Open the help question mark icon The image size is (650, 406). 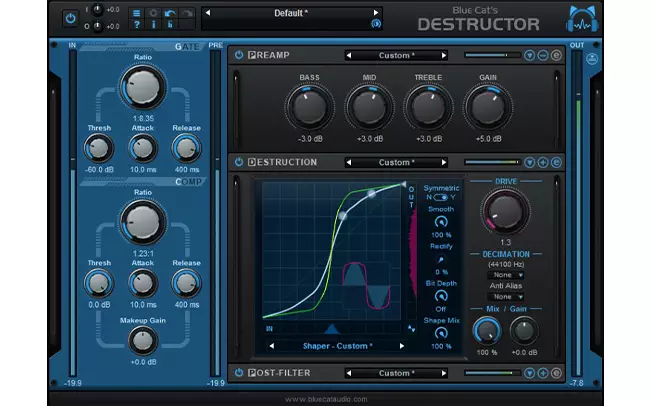tap(136, 25)
